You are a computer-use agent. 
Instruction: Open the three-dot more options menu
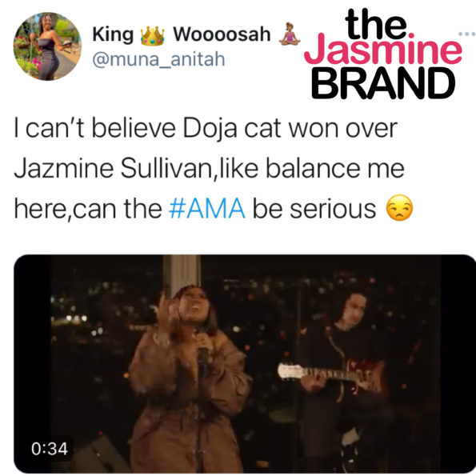[x=467, y=34]
